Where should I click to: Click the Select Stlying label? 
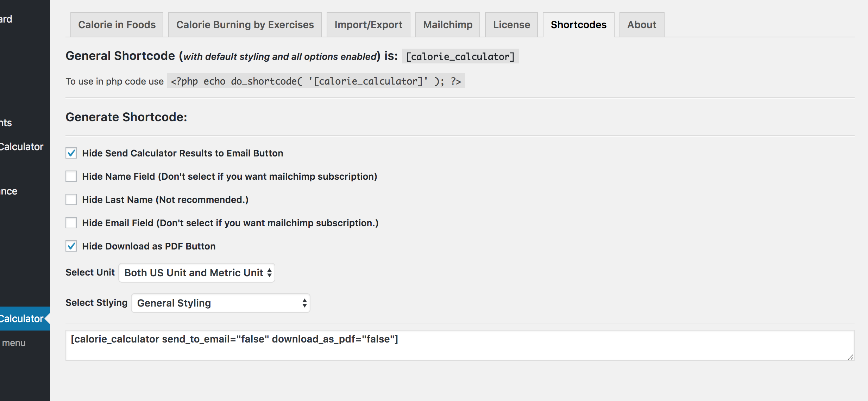96,303
